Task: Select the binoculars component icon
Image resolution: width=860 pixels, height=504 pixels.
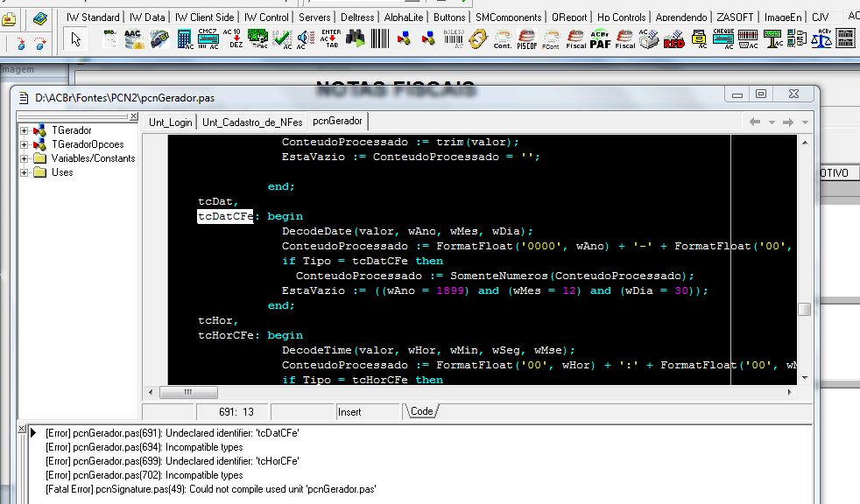Action: click(x=356, y=39)
